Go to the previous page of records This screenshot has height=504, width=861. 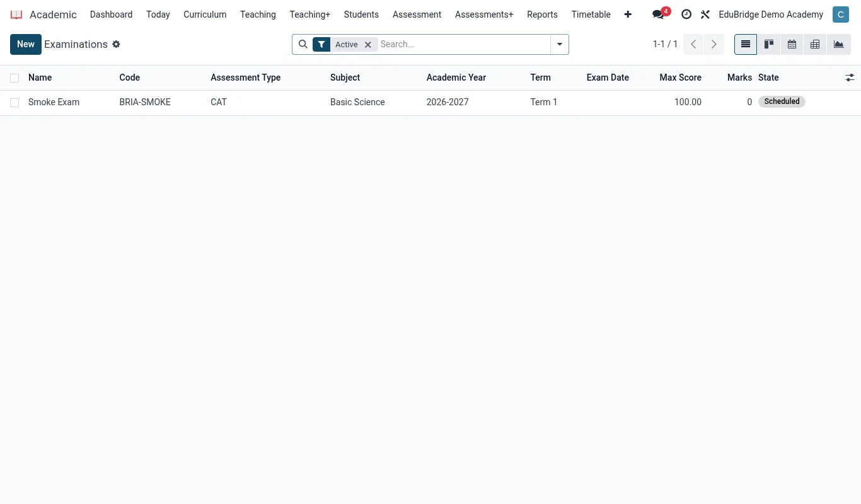(x=693, y=44)
